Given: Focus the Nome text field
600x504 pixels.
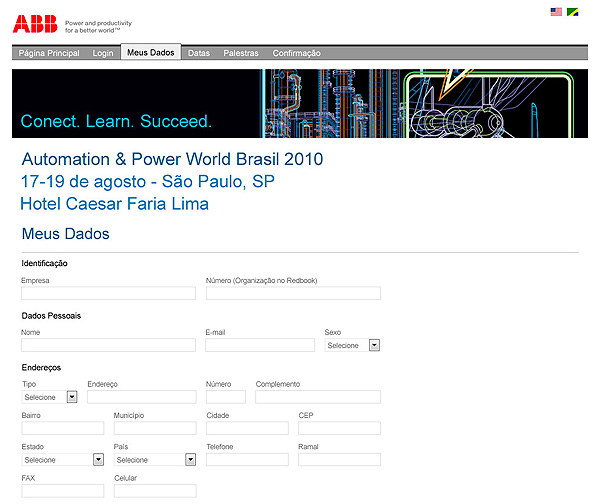Looking at the screenshot, I should [x=108, y=345].
